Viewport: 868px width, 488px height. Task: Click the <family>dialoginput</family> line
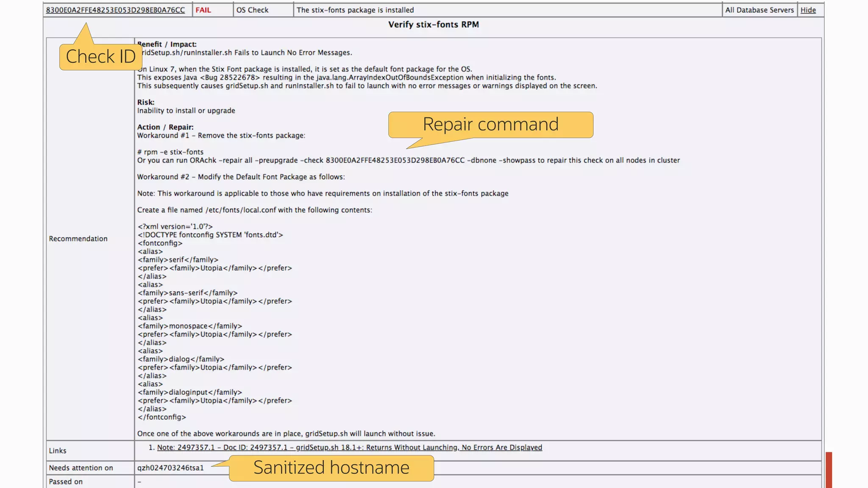click(x=189, y=392)
